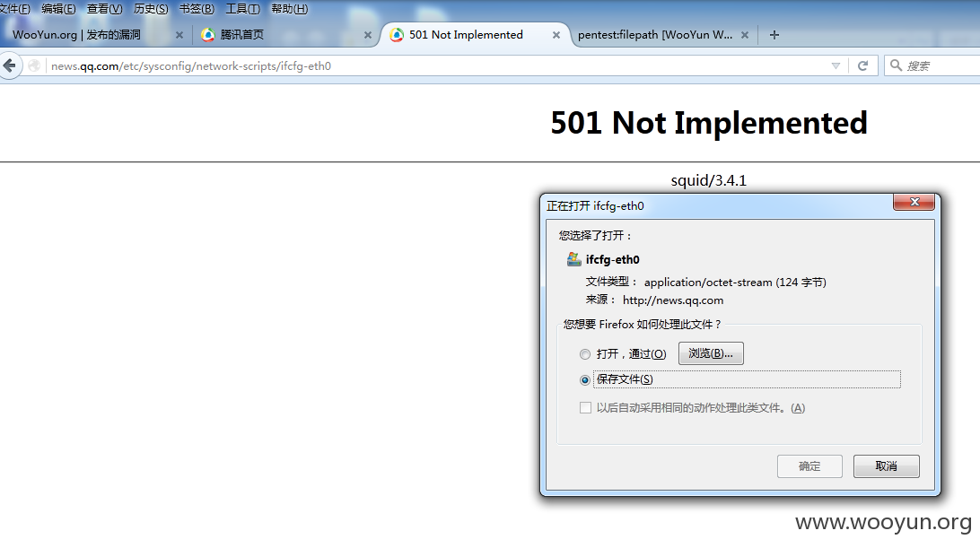Click the ifcfg-eth0 file icon in dialog
The image size is (980, 548).
coord(573,259)
